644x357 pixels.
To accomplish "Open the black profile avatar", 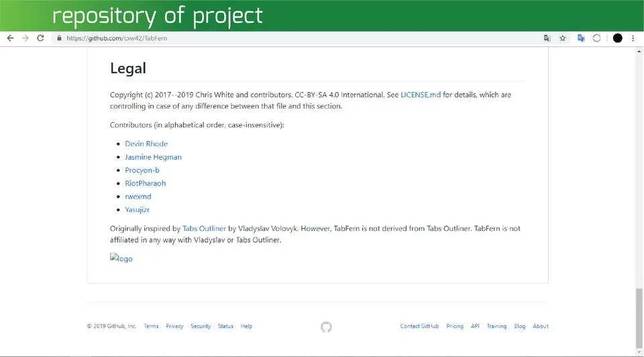I will 618,38.
